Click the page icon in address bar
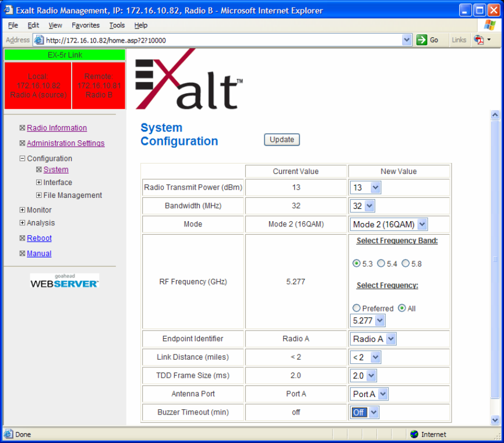504x443 pixels. coord(39,40)
